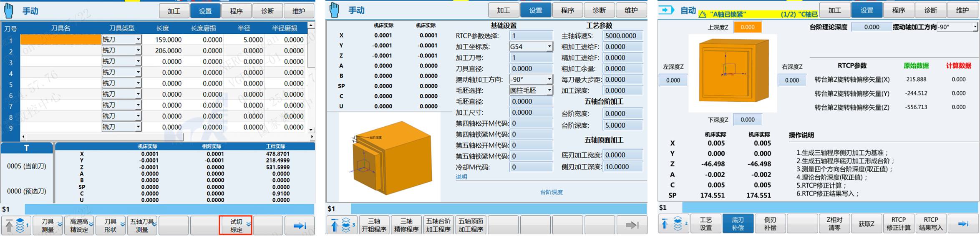Click next-page arrow right of 试切标定
Screen dimensions: 980x236
(300, 226)
